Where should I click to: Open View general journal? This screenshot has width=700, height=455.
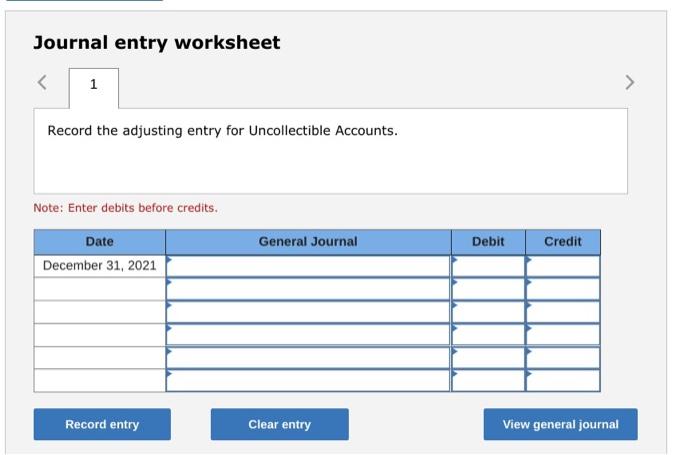tap(560, 424)
